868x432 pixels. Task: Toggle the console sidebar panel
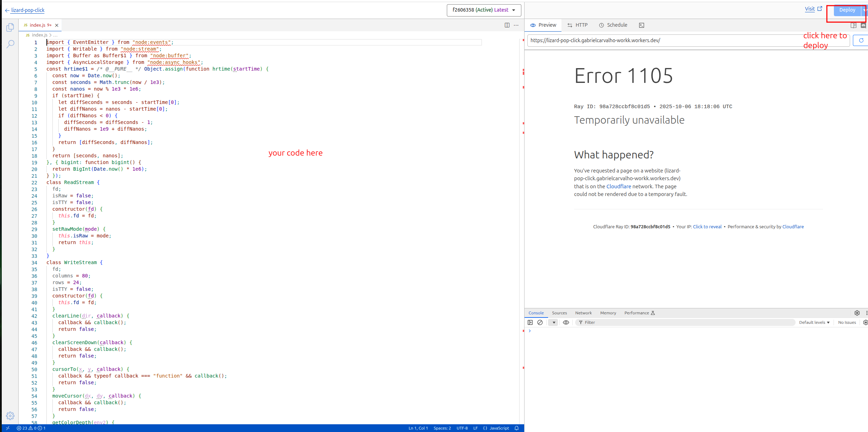[530, 322]
